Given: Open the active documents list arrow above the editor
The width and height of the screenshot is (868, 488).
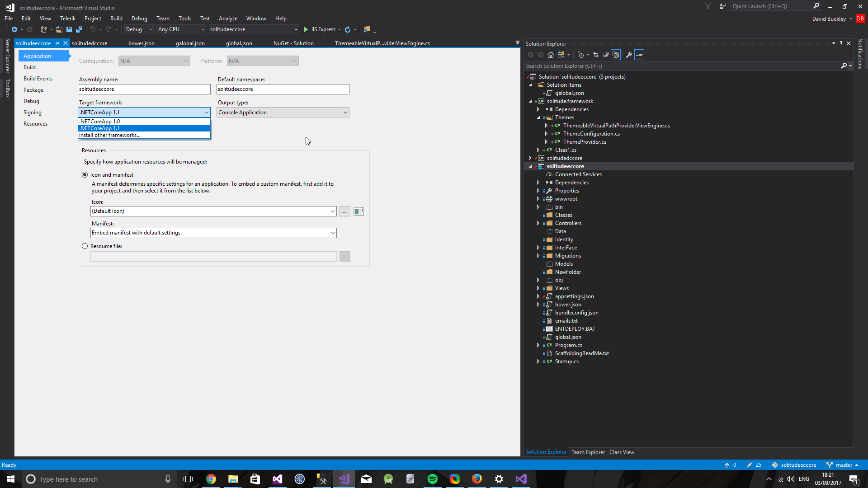Looking at the screenshot, I should point(517,43).
